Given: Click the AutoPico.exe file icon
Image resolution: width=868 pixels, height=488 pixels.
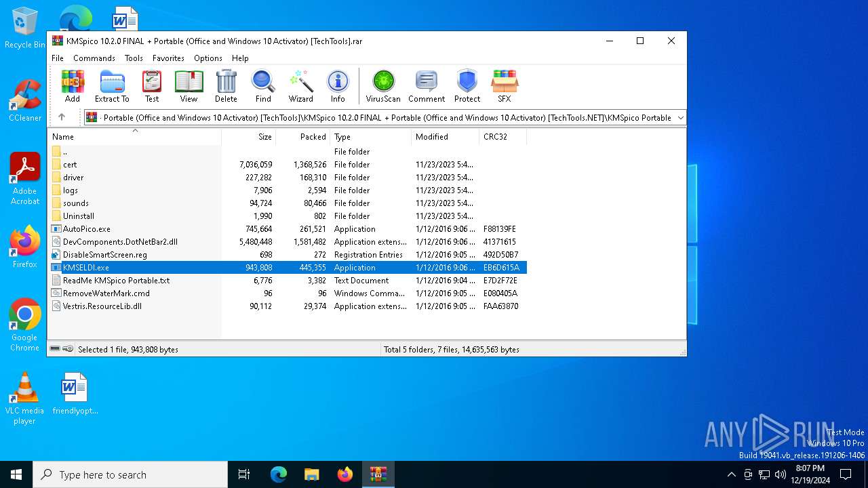Looking at the screenshot, I should [x=56, y=229].
